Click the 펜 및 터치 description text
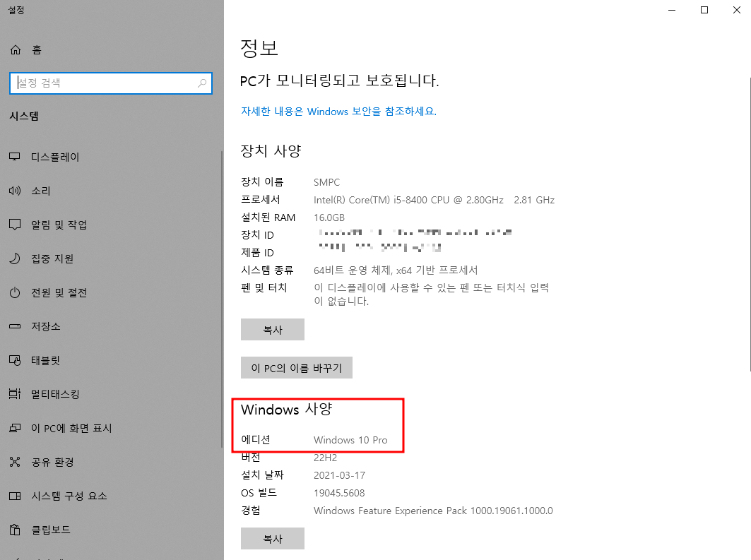The height and width of the screenshot is (560, 751). pos(431,294)
